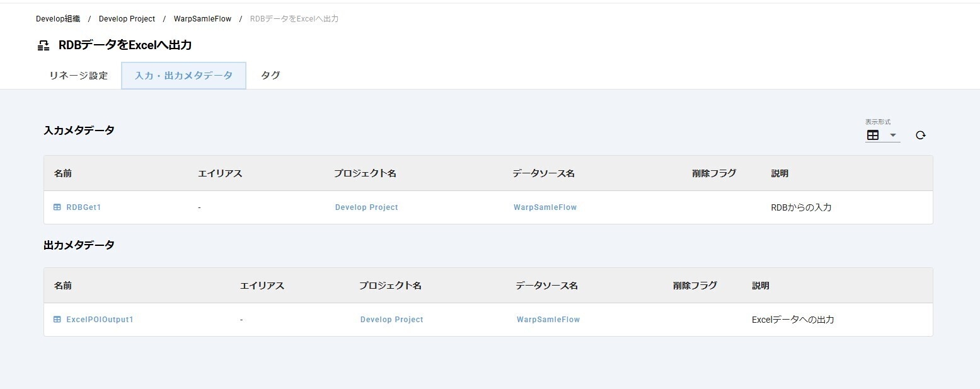980x389 pixels.
Task: Click the refresh icon near 表示形式
Action: [x=921, y=135]
